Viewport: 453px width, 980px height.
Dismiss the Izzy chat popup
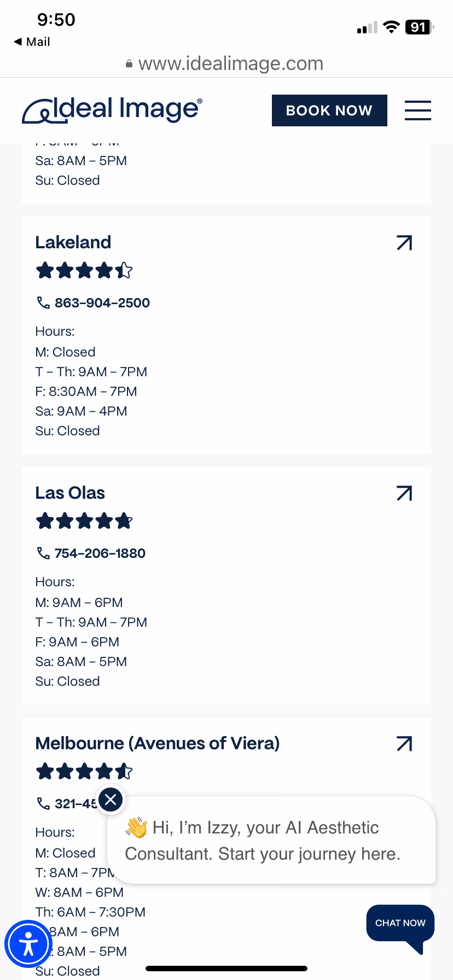click(111, 800)
